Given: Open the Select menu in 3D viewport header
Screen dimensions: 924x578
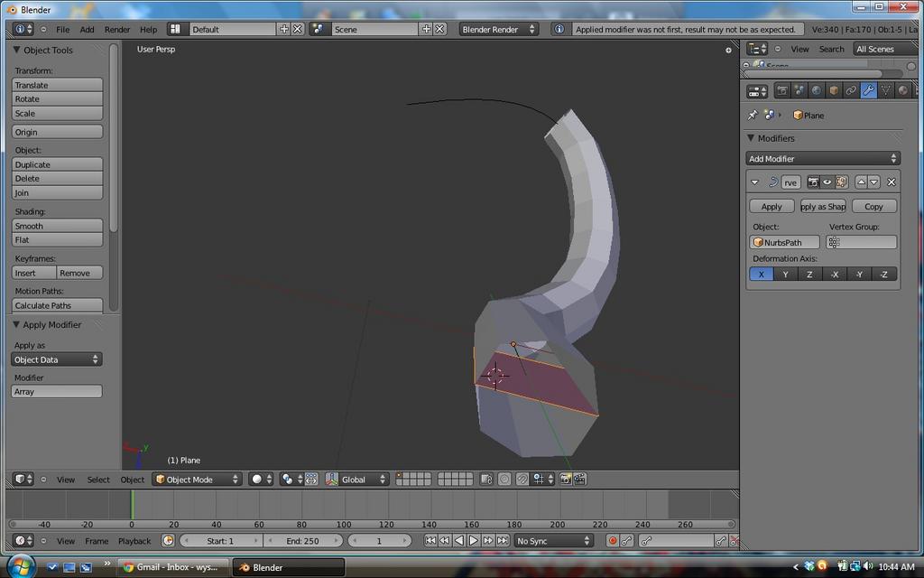Looking at the screenshot, I should tap(98, 480).
